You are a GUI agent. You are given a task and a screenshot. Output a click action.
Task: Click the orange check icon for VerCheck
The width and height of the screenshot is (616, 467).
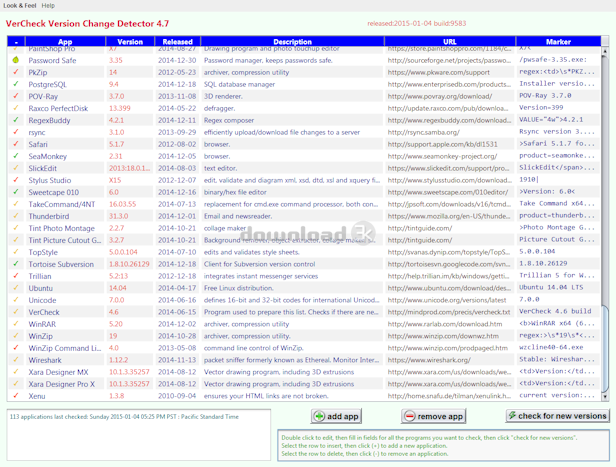[16, 311]
